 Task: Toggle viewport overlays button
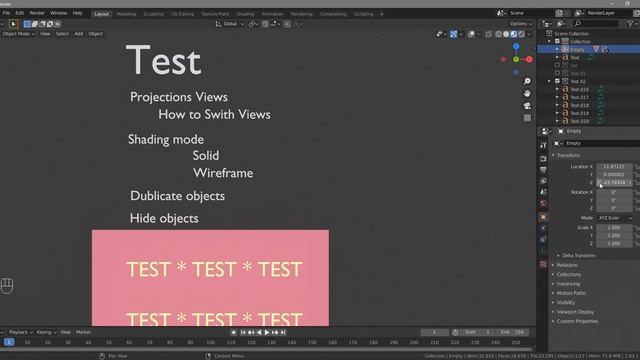click(471, 34)
